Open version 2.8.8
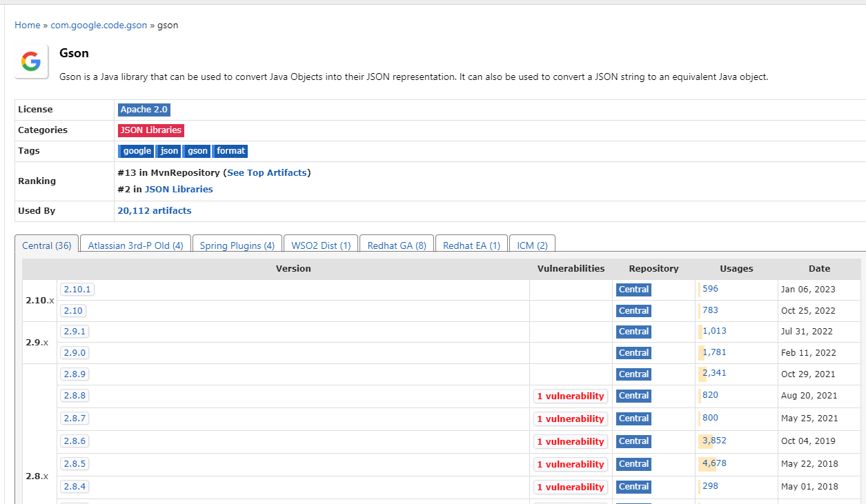The image size is (866, 504). click(x=75, y=396)
